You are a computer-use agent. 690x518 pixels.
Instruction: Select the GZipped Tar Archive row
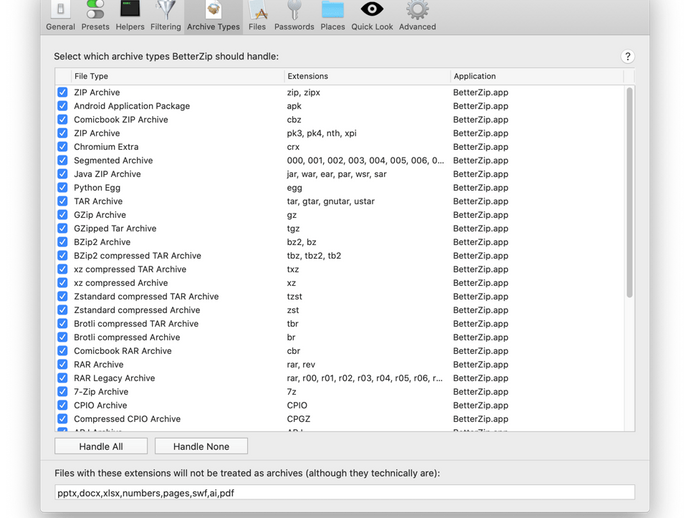pos(339,228)
